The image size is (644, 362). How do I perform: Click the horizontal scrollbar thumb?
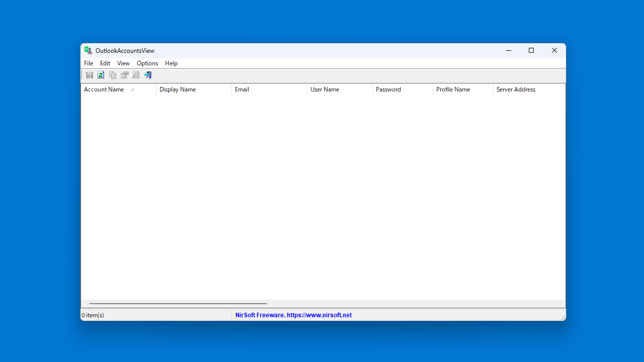click(178, 304)
